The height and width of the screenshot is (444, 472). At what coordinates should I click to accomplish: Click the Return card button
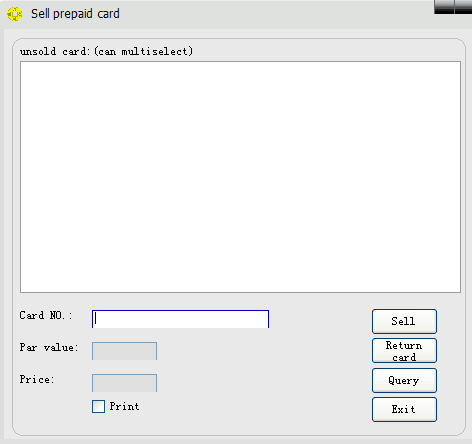pyautogui.click(x=404, y=351)
